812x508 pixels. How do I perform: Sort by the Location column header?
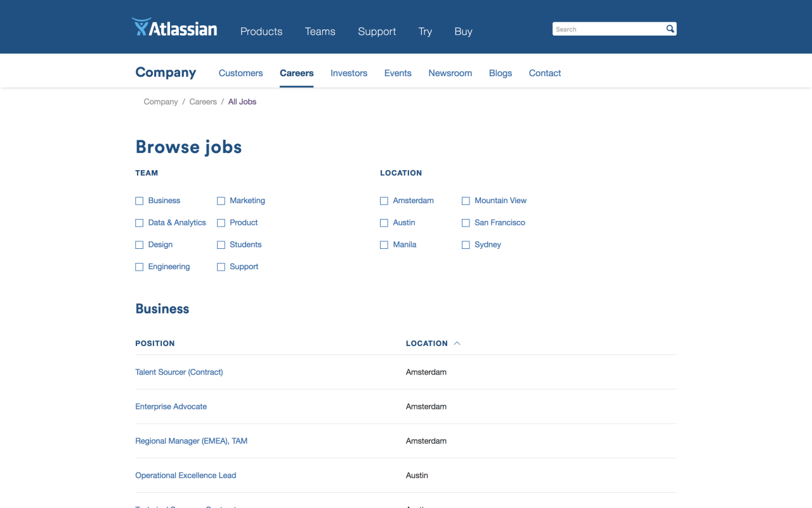[x=427, y=344]
